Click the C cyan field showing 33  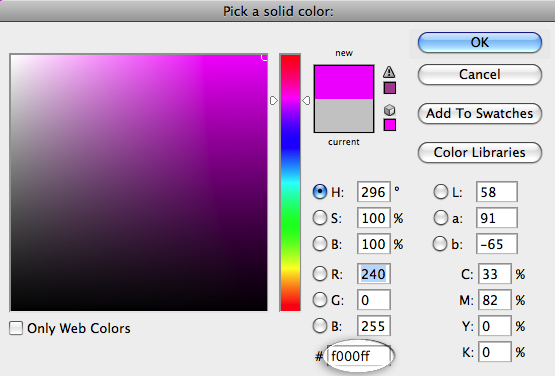point(494,274)
